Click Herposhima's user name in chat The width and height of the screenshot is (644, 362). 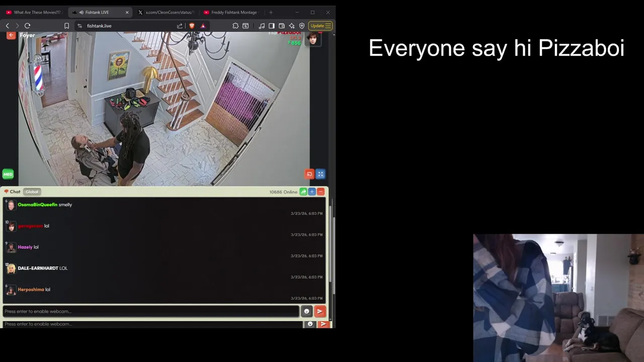tap(31, 289)
